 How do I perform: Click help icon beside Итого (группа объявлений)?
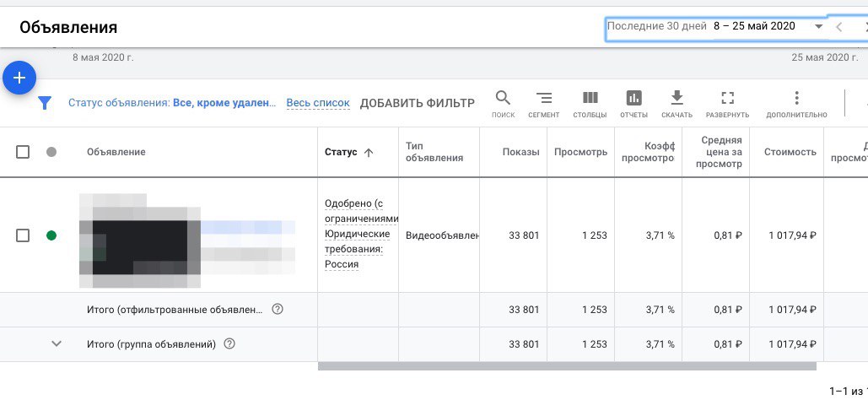[229, 343]
